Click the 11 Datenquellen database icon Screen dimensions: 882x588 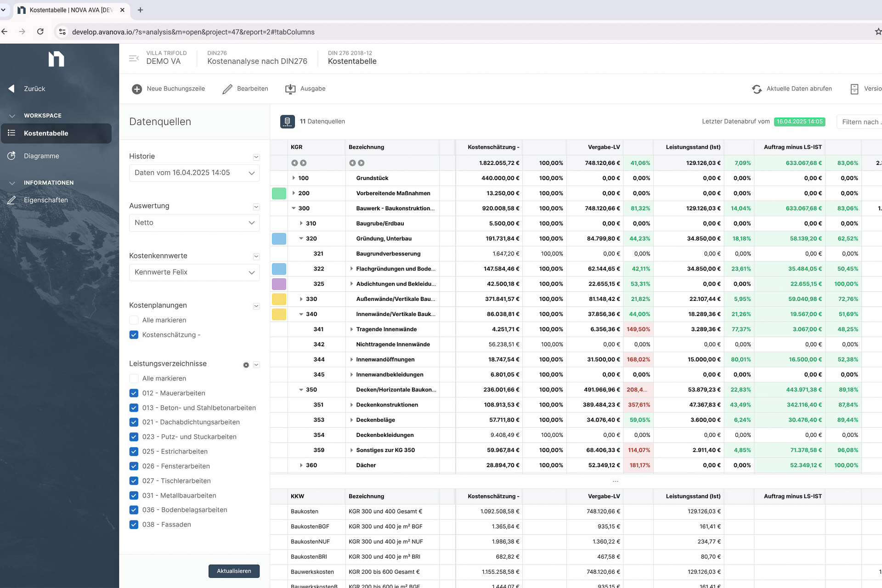(288, 122)
